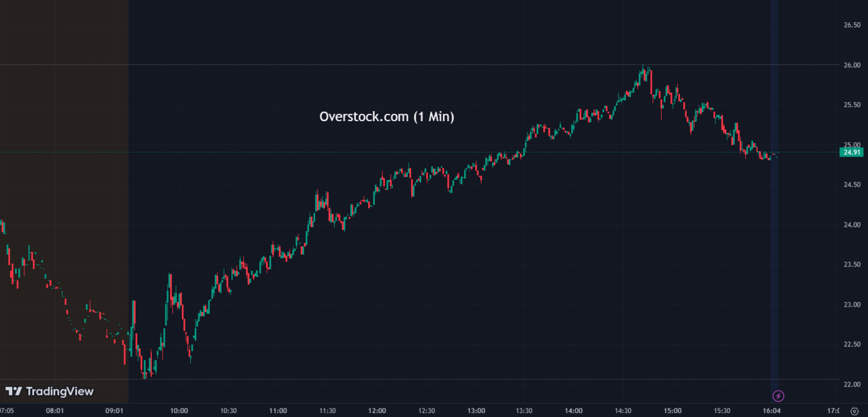The height and width of the screenshot is (417, 868).
Task: Click the 11:00 time axis label
Action: 278,410
